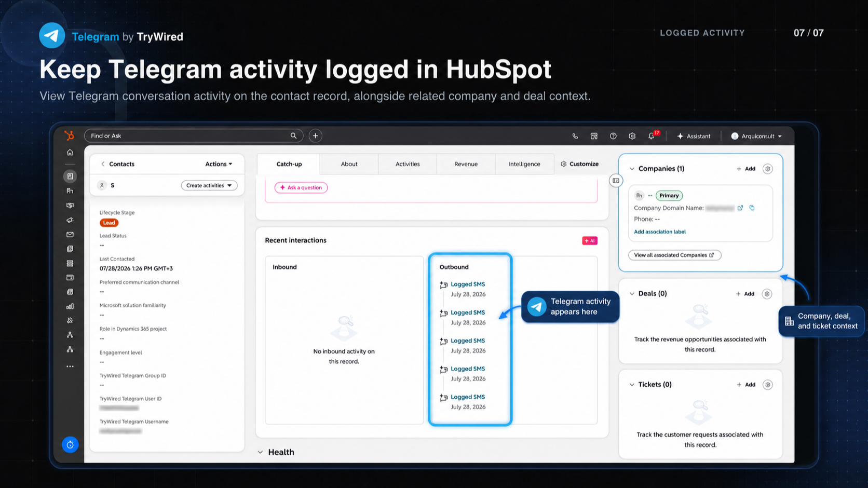Open the top bar Settings gear
Viewport: 868px width, 488px height.
click(x=632, y=136)
